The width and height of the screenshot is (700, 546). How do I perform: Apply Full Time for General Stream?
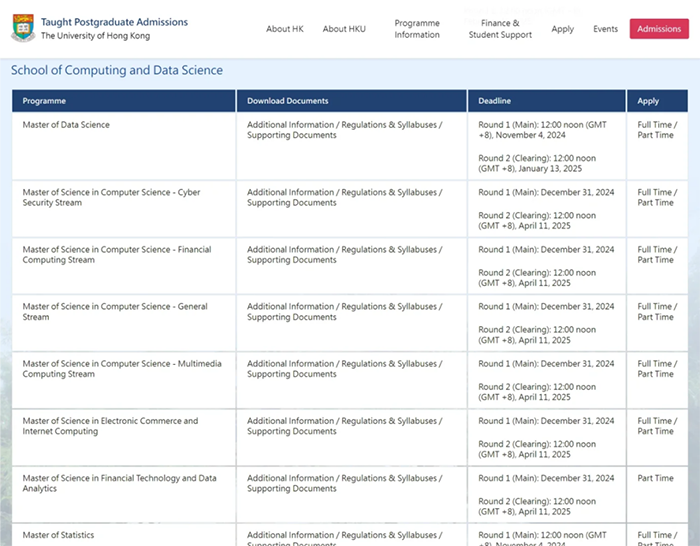654,307
